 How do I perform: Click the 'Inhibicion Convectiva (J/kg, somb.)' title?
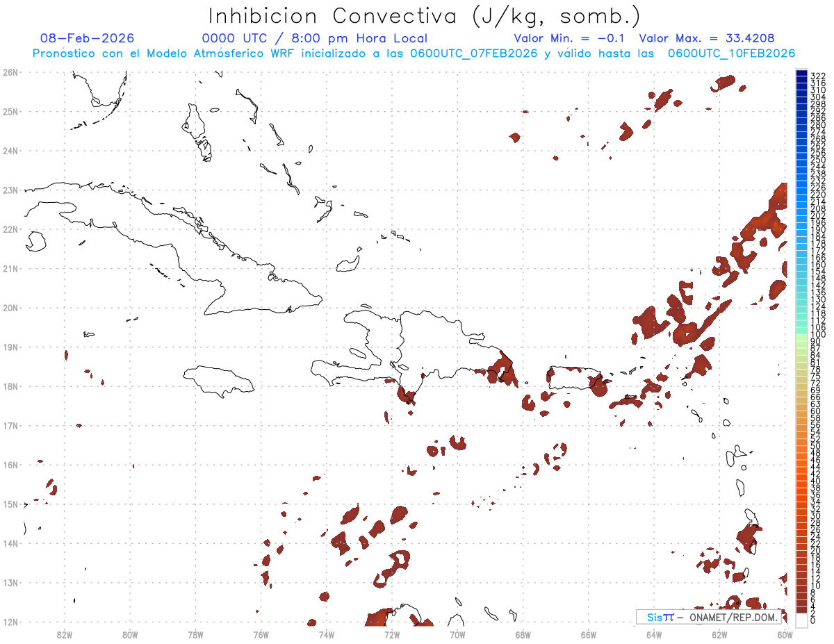point(424,17)
